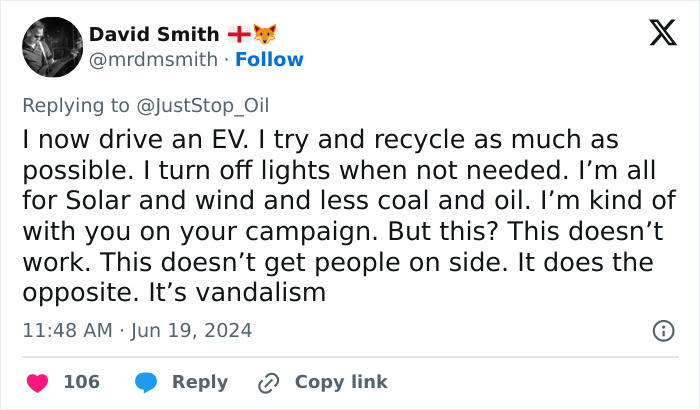
Task: Click the chain link icon
Action: click(268, 382)
